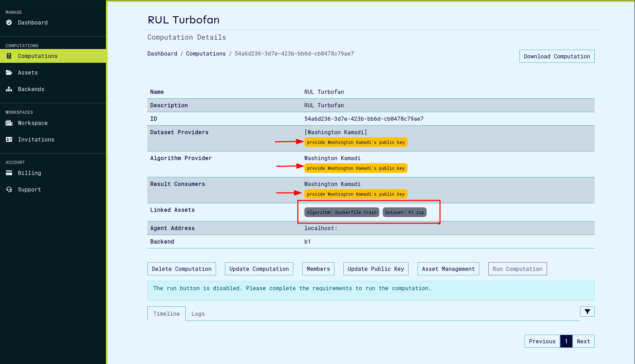The width and height of the screenshot is (635, 364).
Task: Click the b1 backend value
Action: (307, 242)
